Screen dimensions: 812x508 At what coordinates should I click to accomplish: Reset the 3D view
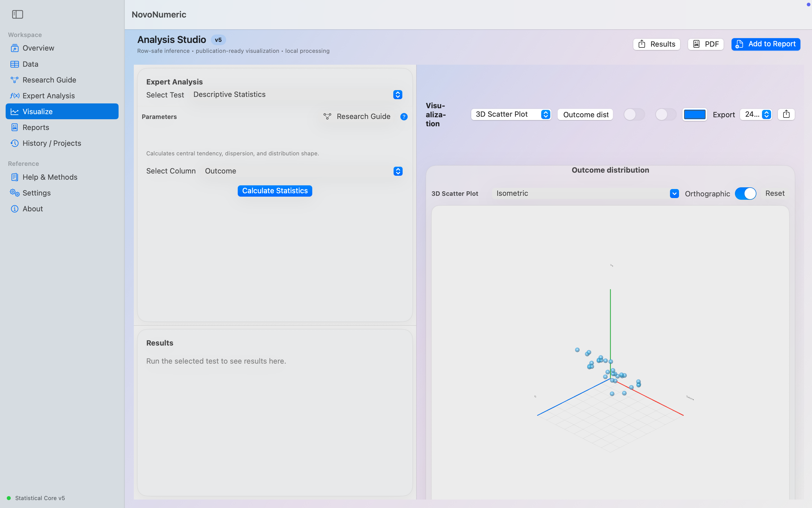pyautogui.click(x=775, y=194)
